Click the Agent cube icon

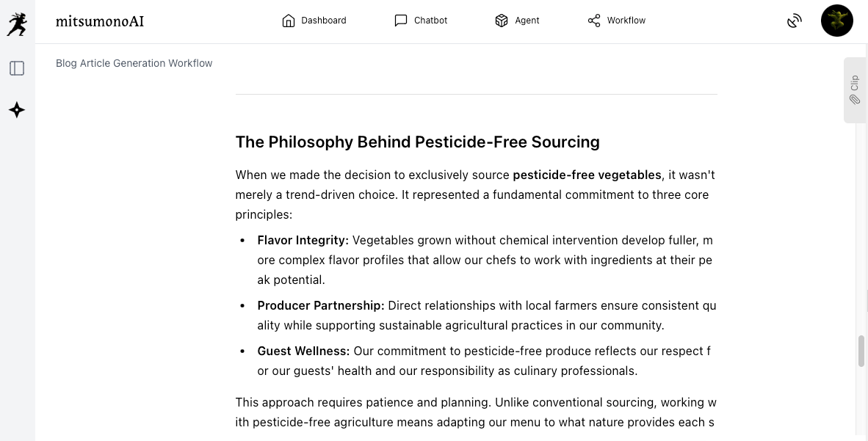[x=502, y=21]
